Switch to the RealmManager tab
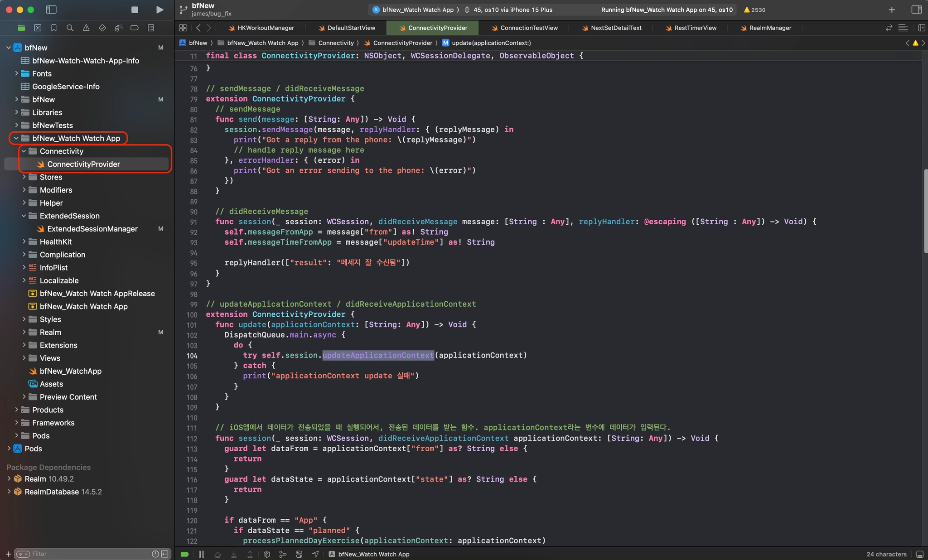The image size is (928, 560). [770, 28]
